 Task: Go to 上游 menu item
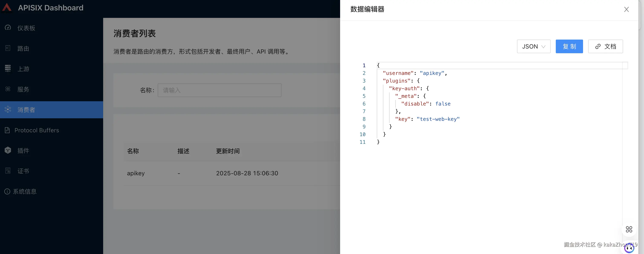click(x=52, y=69)
